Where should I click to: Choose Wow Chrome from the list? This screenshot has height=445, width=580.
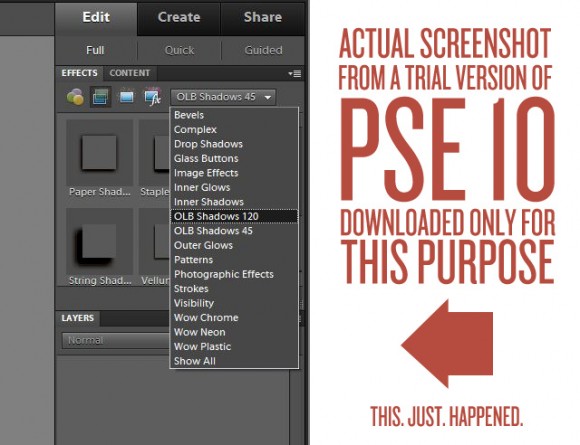coord(234,317)
